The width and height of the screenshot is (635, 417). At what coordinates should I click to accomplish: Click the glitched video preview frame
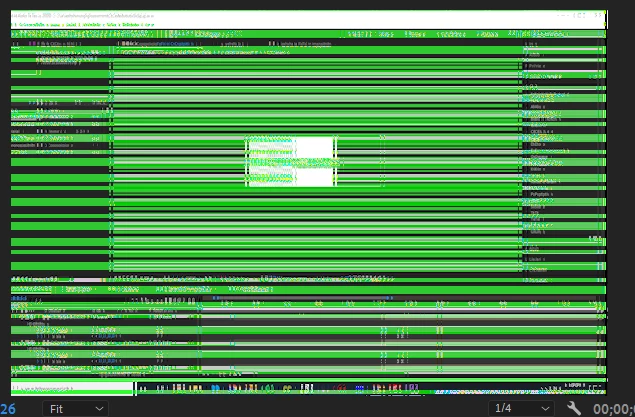(309, 202)
